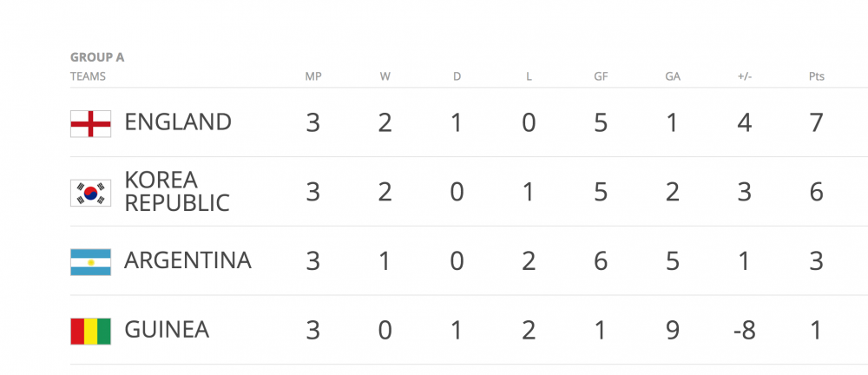Open the ENGLAND team link
868x375 pixels.
coord(178,122)
